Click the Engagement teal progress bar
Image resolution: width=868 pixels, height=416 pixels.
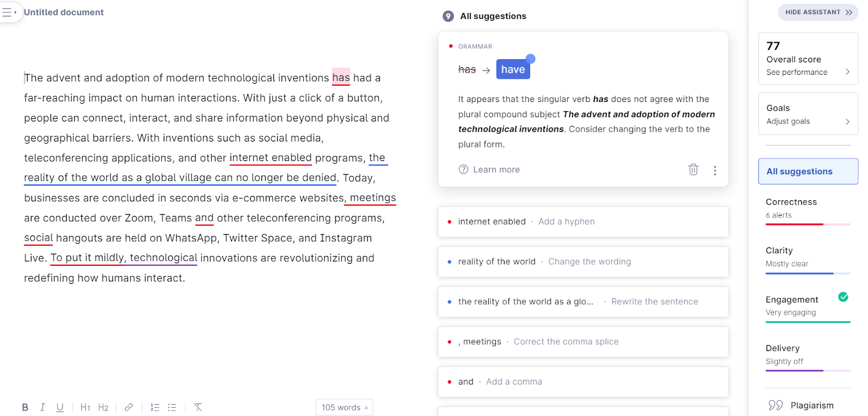click(808, 322)
